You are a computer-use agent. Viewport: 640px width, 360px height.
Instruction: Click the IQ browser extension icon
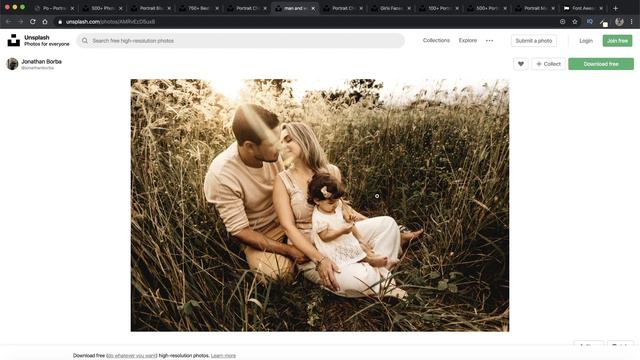point(590,22)
